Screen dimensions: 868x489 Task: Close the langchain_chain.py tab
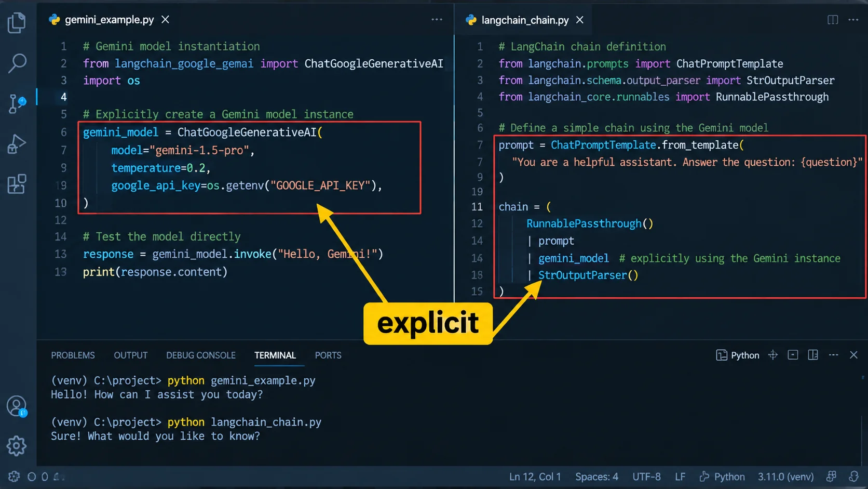580,20
